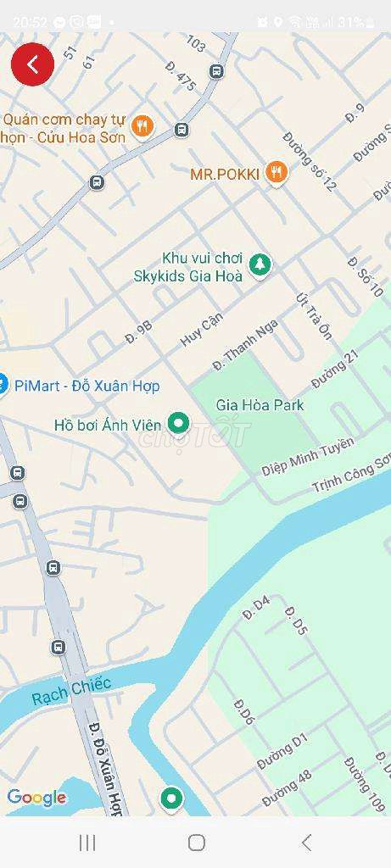Open Android recent apps button
Screen dimensions: 391x868
point(87,843)
